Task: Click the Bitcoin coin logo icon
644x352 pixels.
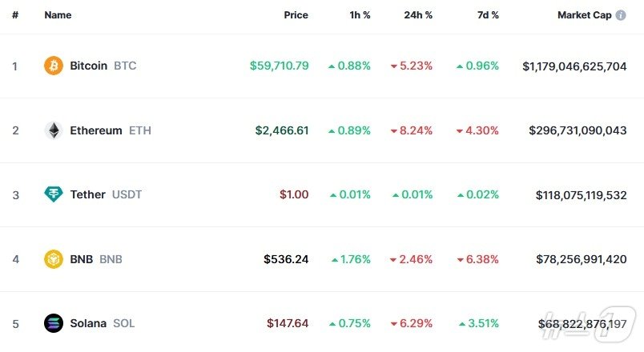Action: pyautogui.click(x=54, y=66)
